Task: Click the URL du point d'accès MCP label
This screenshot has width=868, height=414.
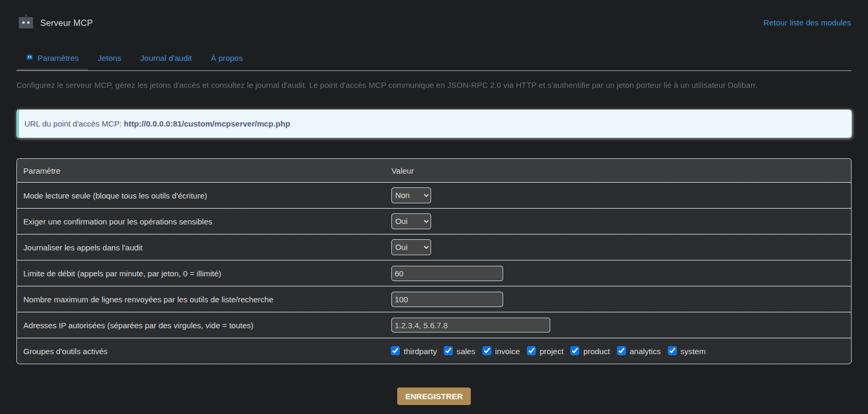Action: click(73, 124)
